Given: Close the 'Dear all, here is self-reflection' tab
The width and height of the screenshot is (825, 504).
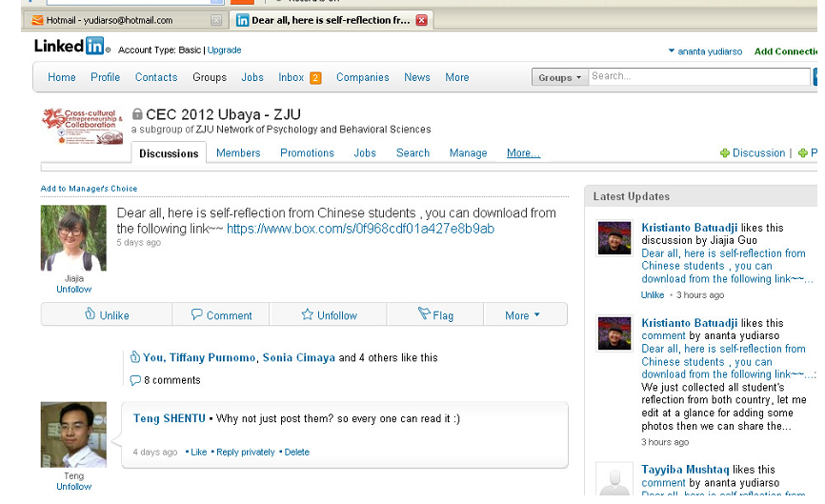Looking at the screenshot, I should click(421, 20).
